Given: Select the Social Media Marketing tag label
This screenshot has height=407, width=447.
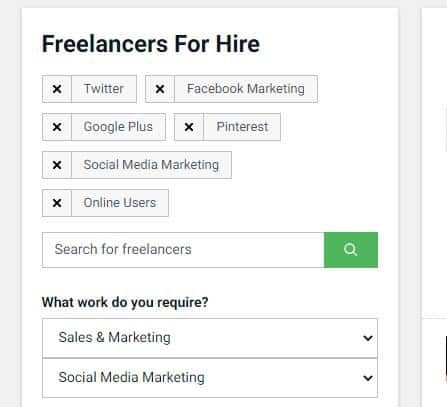Looking at the screenshot, I should pyautogui.click(x=151, y=165).
